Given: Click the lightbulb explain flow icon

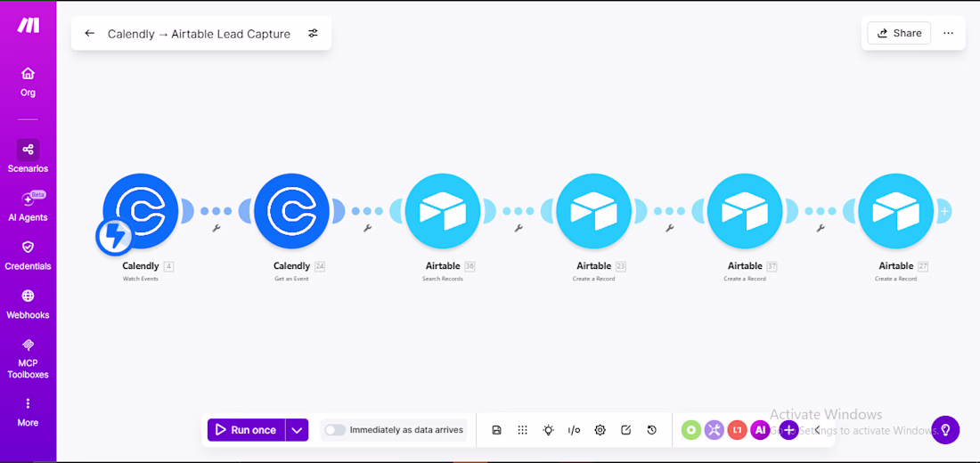Looking at the screenshot, I should 548,430.
